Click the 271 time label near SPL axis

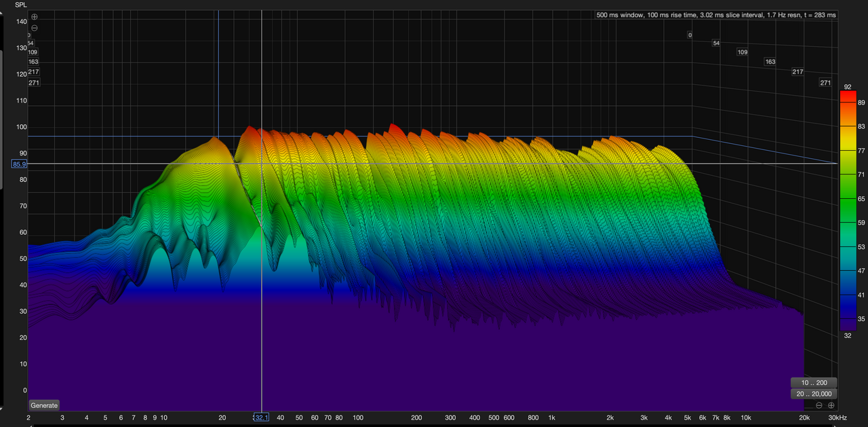click(x=34, y=83)
